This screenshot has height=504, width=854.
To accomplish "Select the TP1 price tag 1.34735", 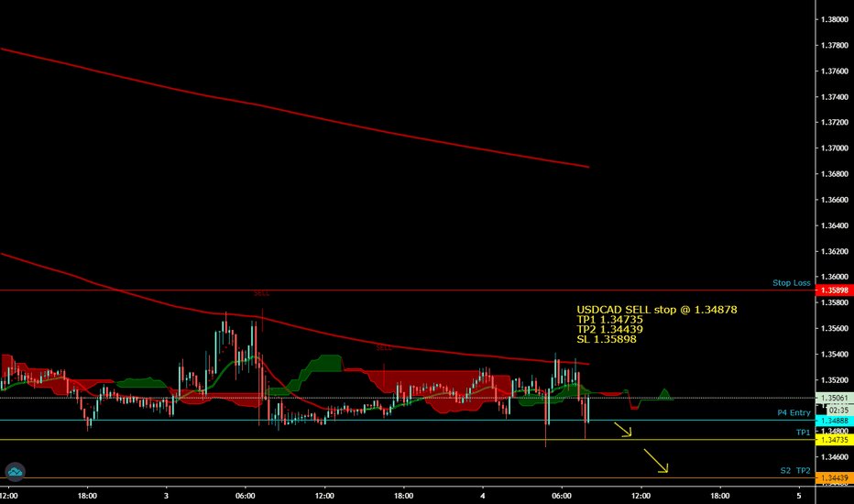I will 835,440.
